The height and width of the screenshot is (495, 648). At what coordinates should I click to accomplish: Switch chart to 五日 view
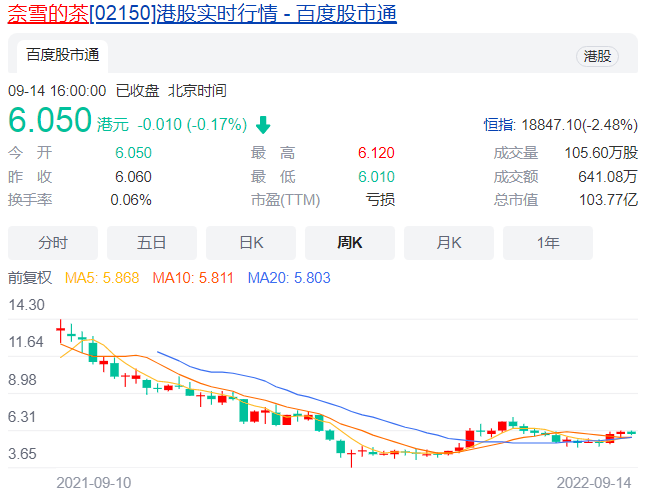152,243
